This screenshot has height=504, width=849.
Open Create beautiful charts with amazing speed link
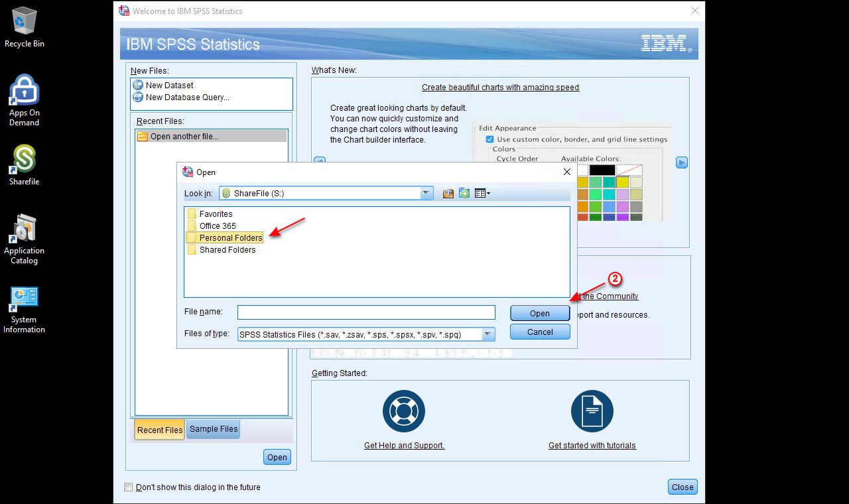(501, 88)
